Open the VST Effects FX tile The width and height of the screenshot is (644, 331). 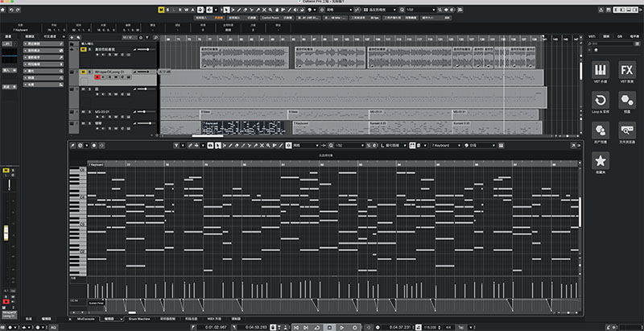(x=627, y=70)
